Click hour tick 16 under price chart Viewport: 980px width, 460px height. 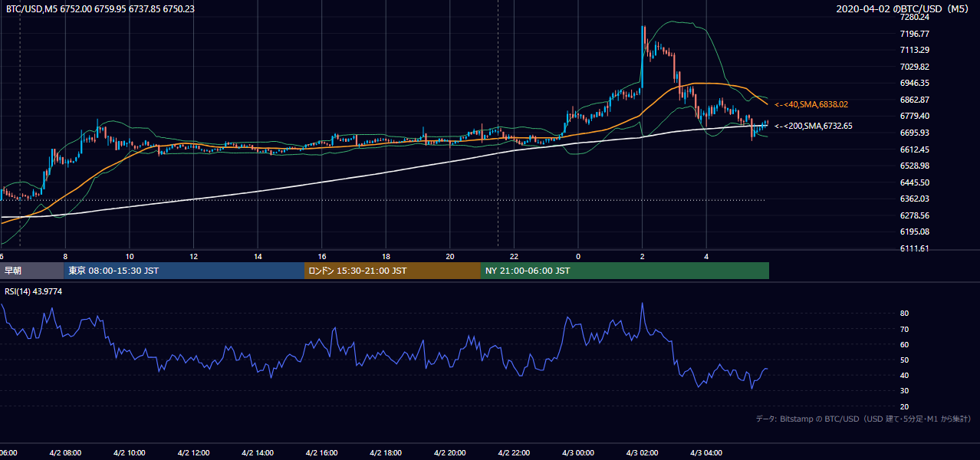(322, 256)
